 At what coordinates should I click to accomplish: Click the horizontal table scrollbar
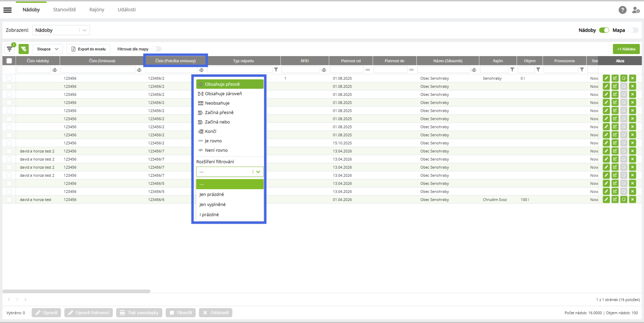coord(77,291)
